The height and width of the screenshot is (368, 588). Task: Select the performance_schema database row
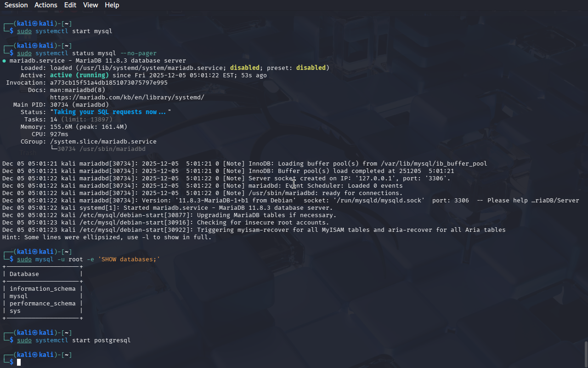(42, 304)
